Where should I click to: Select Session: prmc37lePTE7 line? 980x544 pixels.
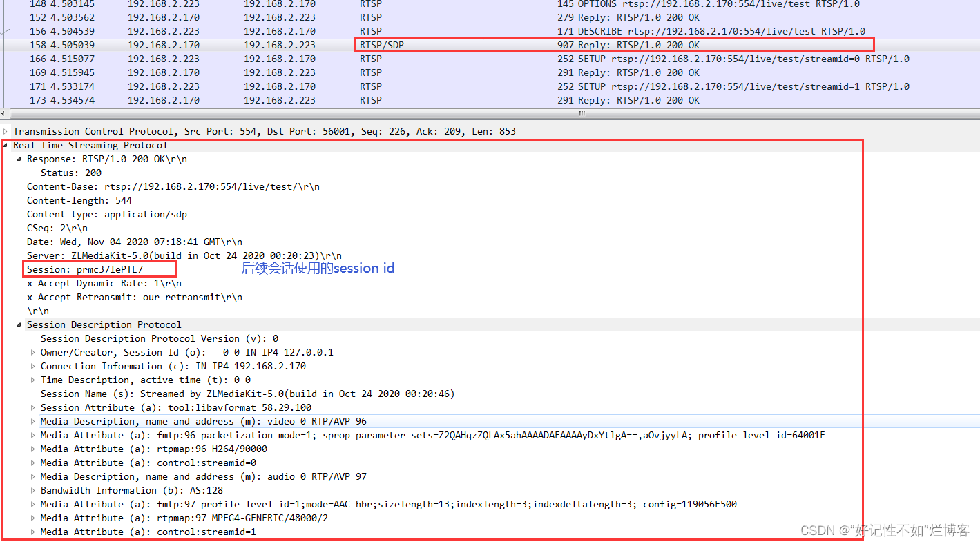tap(85, 269)
